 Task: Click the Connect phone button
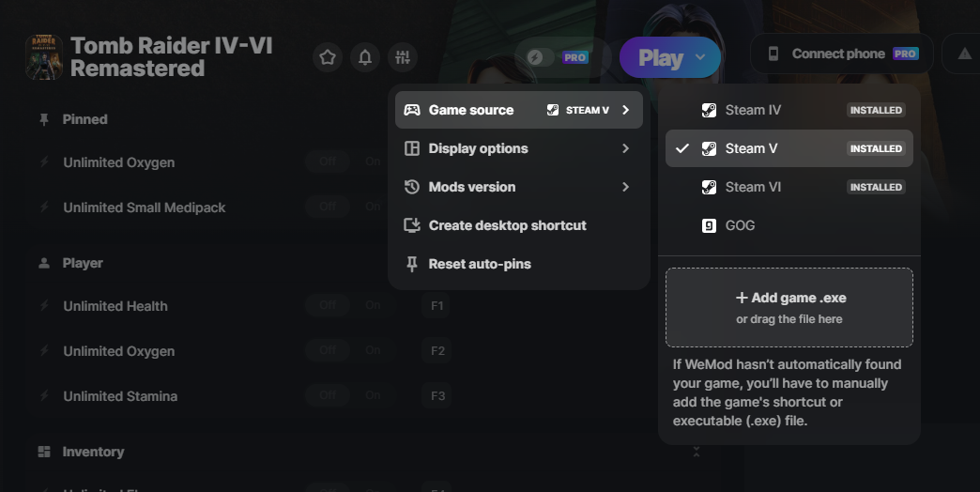842,54
